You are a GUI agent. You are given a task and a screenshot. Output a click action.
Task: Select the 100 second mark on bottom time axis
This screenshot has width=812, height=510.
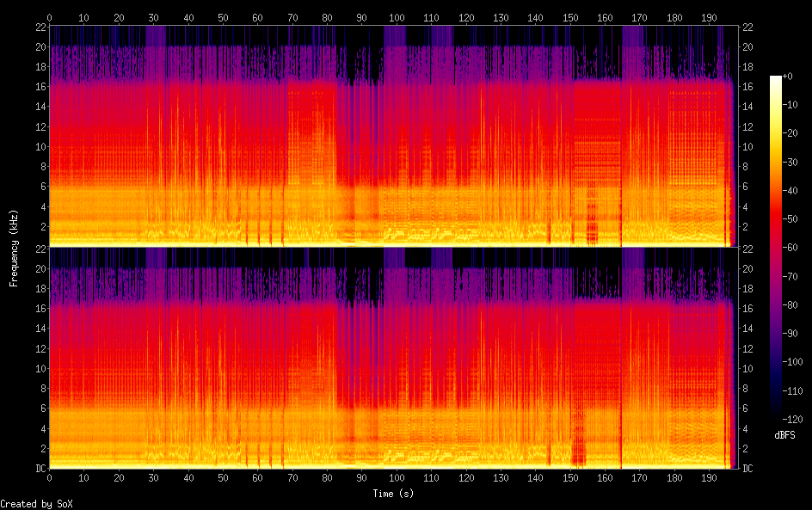coord(397,476)
